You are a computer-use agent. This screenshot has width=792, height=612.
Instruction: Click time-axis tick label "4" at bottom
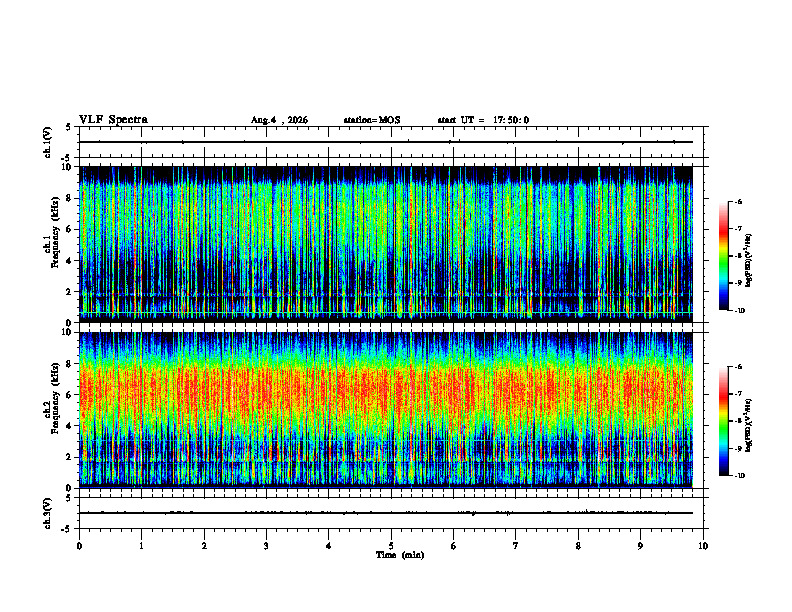[x=329, y=546]
